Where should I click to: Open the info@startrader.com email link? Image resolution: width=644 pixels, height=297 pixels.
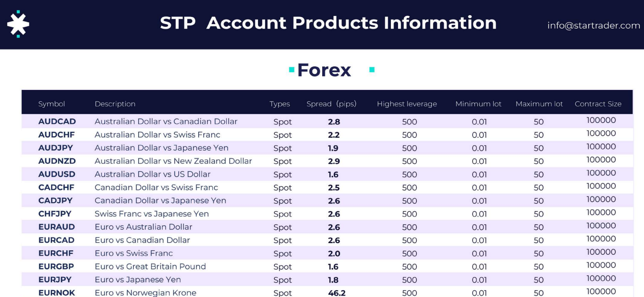tap(593, 25)
